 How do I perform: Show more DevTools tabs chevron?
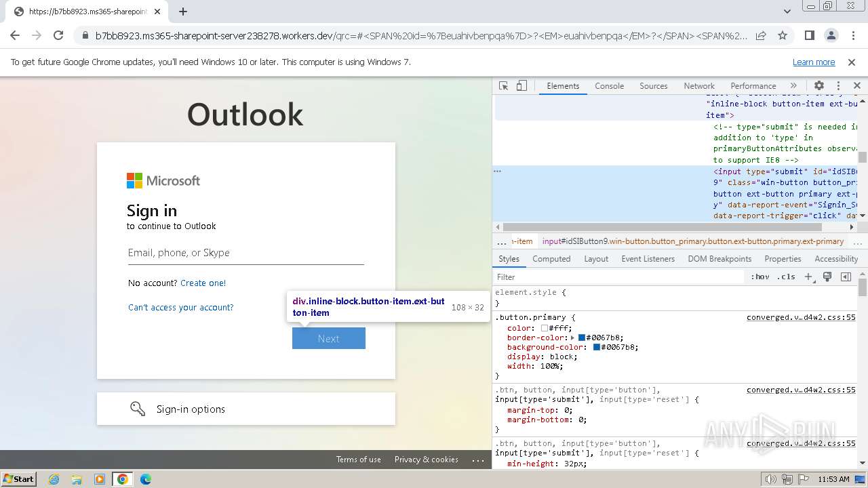coord(793,86)
